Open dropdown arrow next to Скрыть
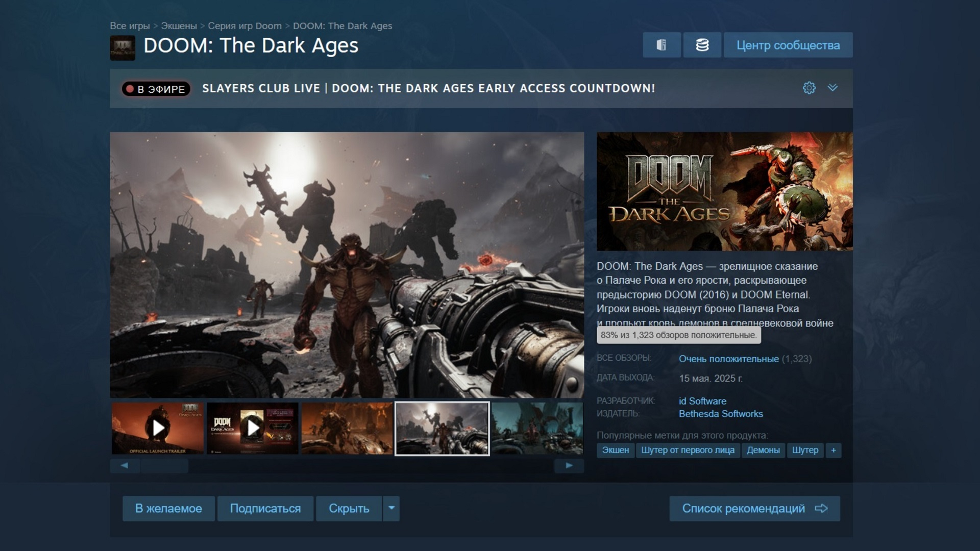 (391, 509)
